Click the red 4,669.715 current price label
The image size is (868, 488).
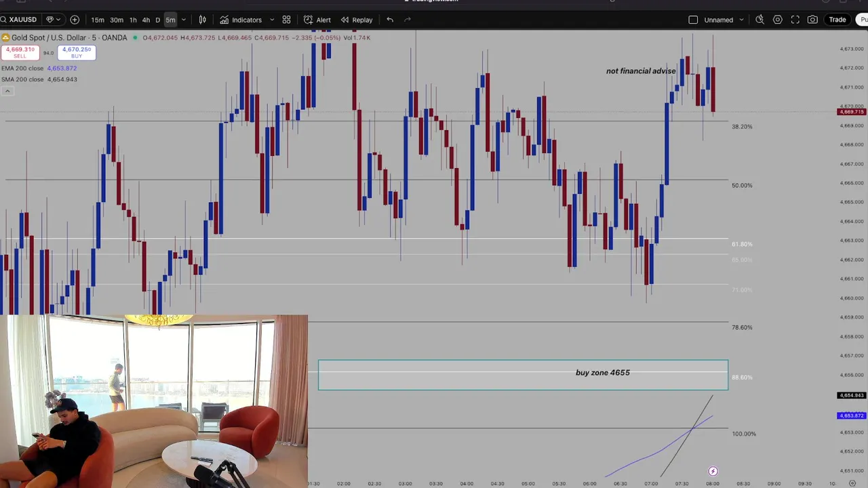pos(851,112)
